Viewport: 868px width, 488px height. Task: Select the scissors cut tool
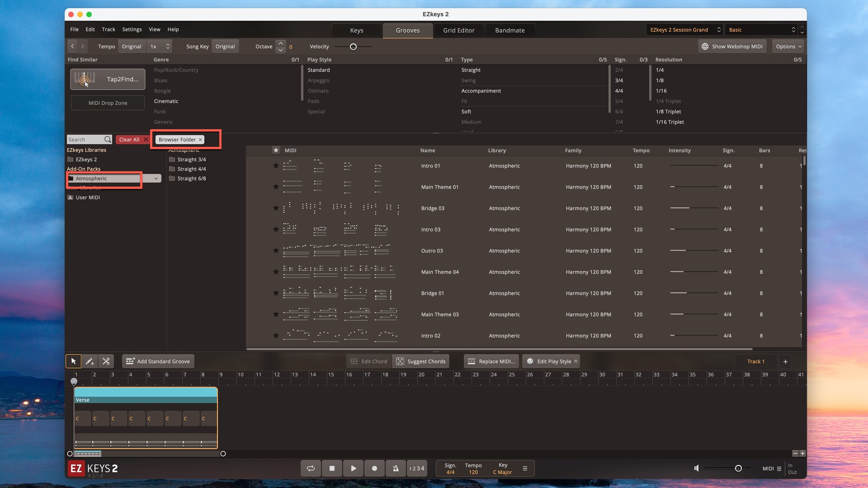pyautogui.click(x=106, y=361)
